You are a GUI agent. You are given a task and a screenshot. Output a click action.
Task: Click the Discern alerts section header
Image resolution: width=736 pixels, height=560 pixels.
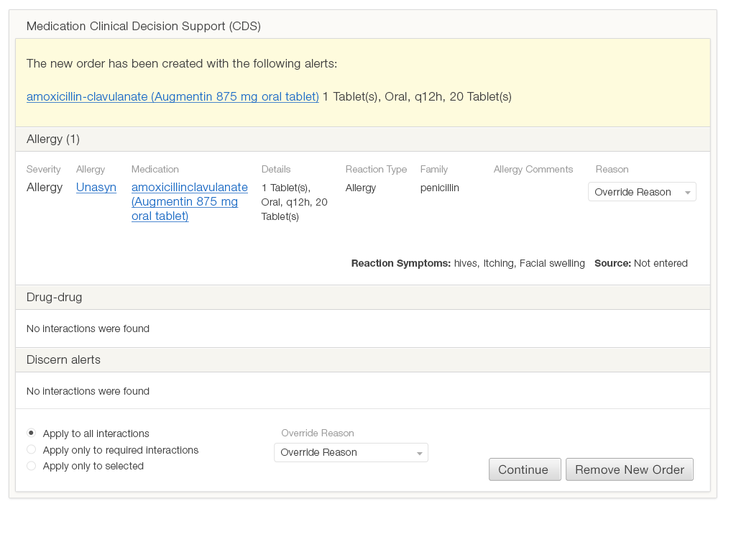[x=63, y=359]
